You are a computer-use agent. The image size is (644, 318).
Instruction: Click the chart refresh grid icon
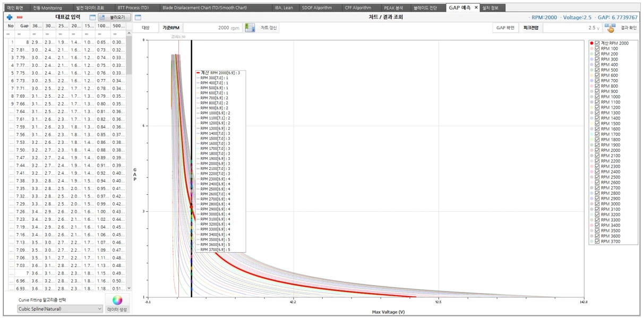pos(250,28)
